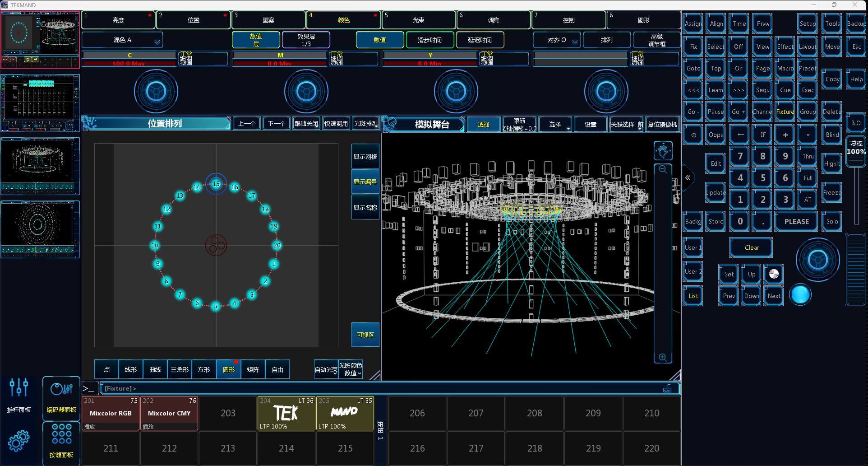The height and width of the screenshot is (466, 868).
Task: Select the 矩阵 arrangement shape tab
Action: [253, 369]
